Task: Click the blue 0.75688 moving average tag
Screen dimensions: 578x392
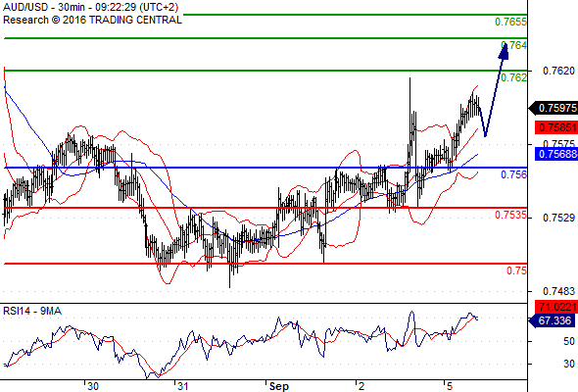Action: pyautogui.click(x=556, y=154)
